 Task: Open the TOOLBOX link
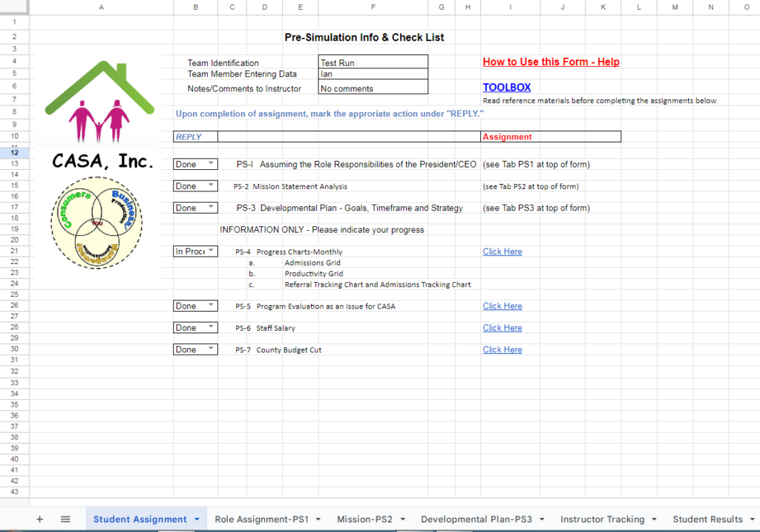[x=507, y=88]
